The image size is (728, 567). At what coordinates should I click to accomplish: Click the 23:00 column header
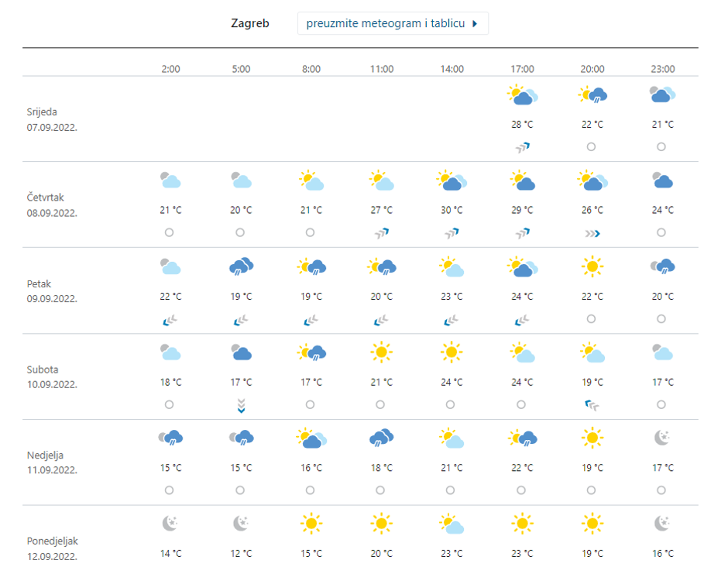[662, 69]
